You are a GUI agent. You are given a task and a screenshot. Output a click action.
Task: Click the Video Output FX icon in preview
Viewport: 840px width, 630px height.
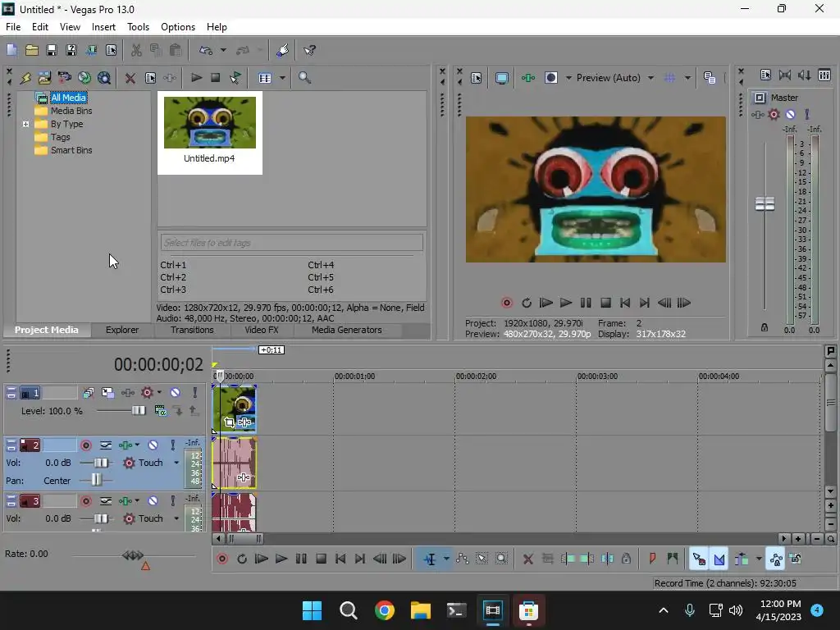[528, 78]
